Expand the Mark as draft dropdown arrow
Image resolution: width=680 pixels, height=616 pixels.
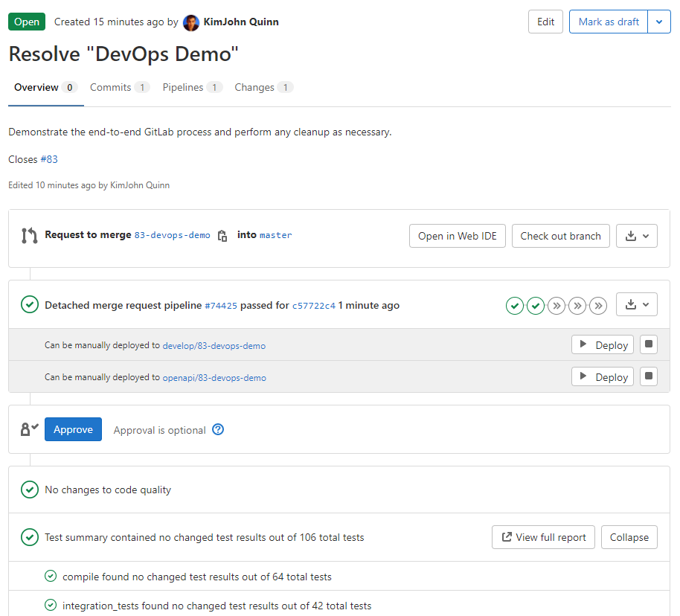point(659,22)
